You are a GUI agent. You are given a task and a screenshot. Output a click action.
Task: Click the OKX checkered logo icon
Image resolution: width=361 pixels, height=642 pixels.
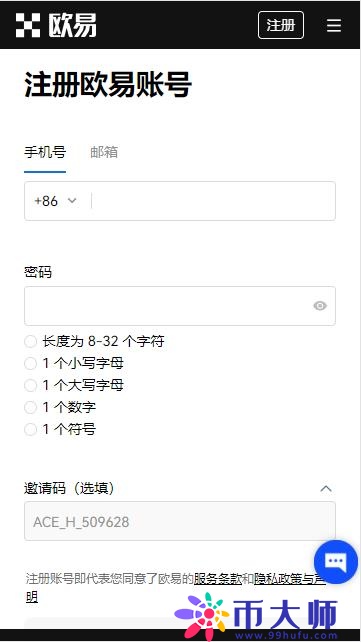pos(28,25)
